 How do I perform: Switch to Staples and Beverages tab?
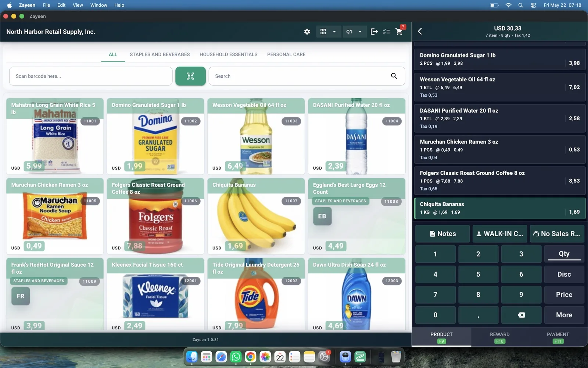click(159, 54)
